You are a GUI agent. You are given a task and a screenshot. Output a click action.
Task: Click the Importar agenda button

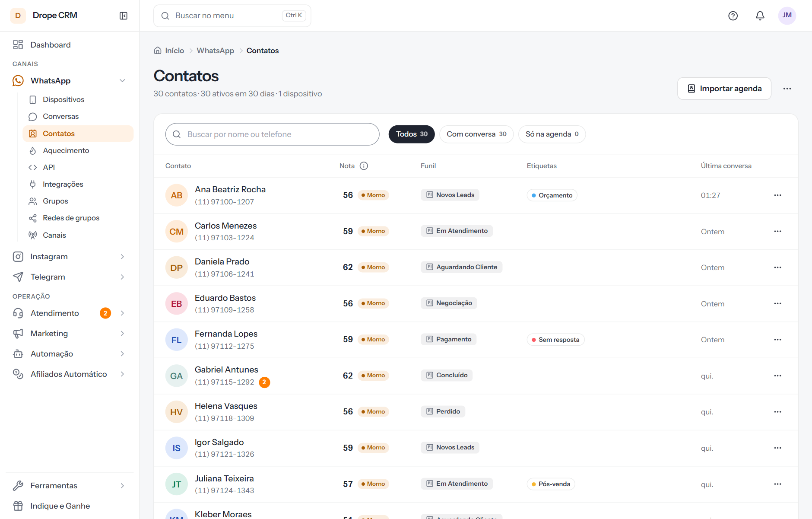(x=724, y=89)
